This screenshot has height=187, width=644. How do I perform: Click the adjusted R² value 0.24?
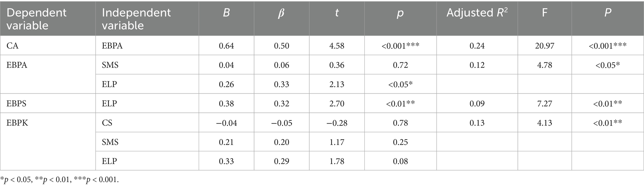(x=477, y=46)
